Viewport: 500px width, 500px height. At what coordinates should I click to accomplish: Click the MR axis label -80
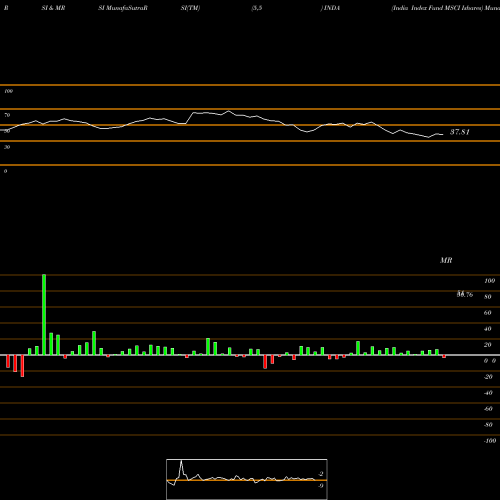pos(488,425)
